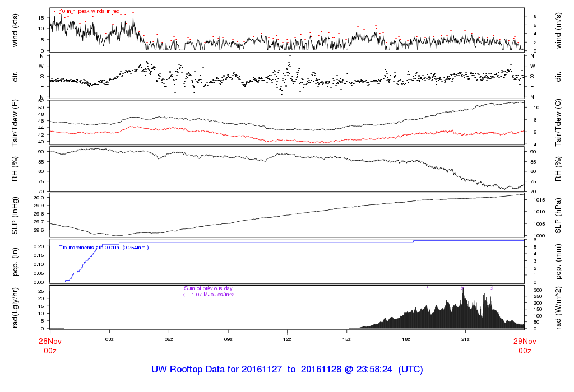The height and width of the screenshot is (392, 574).
Task: Select the 29Nov 00z end date label
Action: click(x=524, y=344)
